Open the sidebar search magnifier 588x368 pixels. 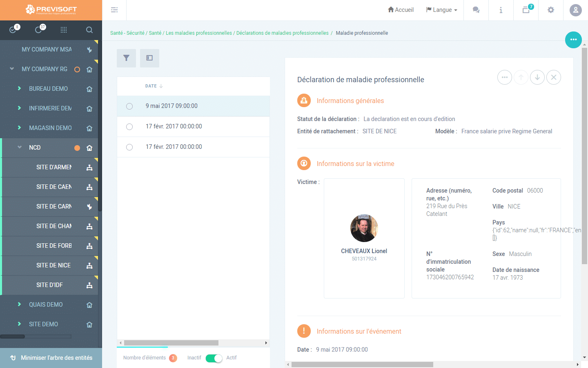(x=89, y=30)
